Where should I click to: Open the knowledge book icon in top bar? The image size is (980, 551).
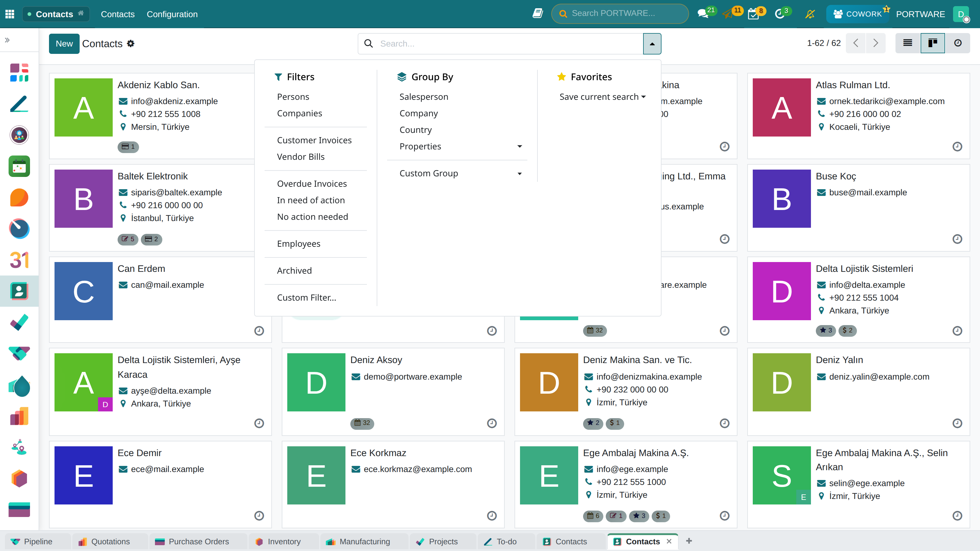(537, 14)
